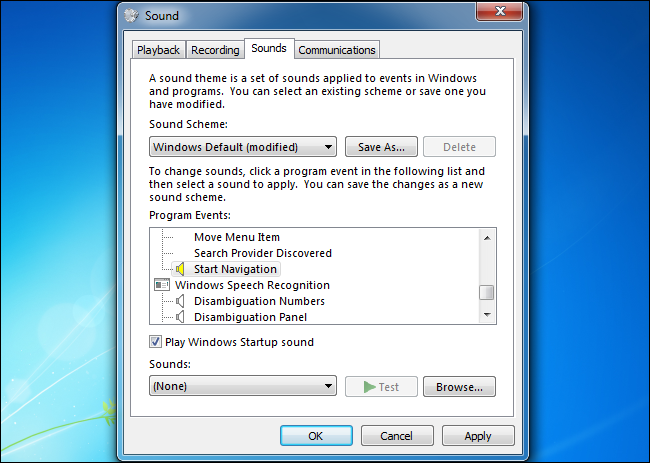The image size is (650, 463).
Task: Select the Start Navigation event
Action: point(235,269)
